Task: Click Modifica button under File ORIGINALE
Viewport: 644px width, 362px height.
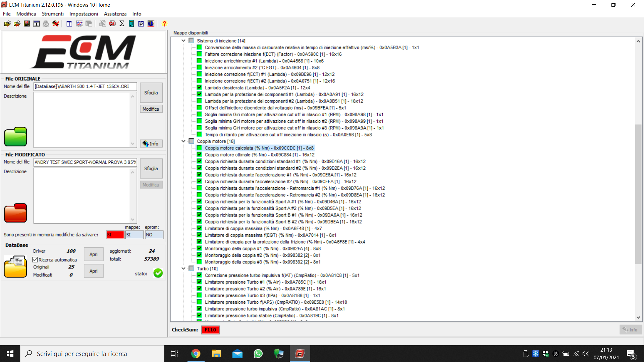Action: click(x=151, y=109)
